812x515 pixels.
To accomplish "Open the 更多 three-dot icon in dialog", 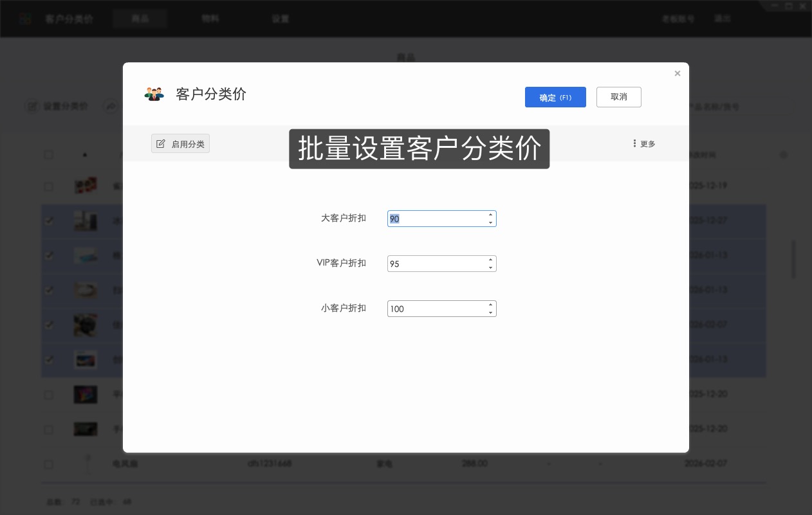I will [x=635, y=143].
